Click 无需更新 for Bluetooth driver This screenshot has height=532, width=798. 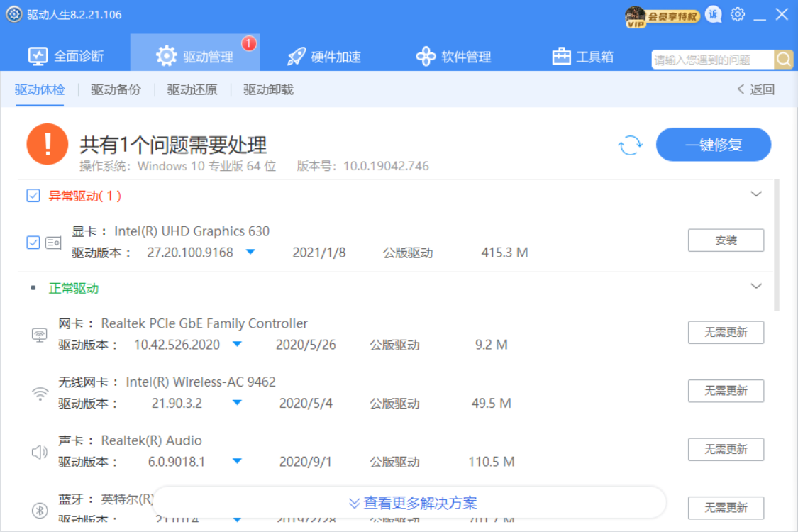pos(726,508)
